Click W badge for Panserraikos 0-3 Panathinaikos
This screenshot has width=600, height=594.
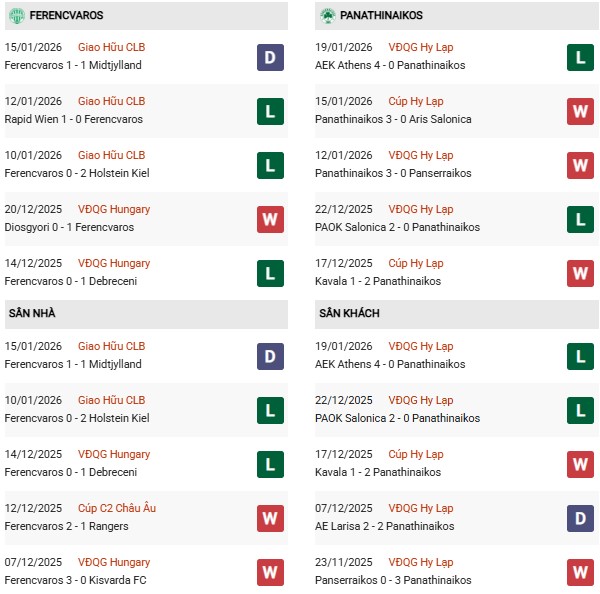[x=581, y=572]
